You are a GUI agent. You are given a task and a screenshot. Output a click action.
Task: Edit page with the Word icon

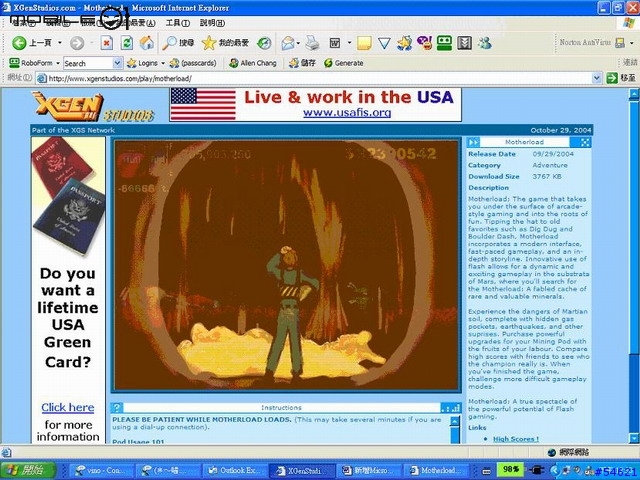click(335, 43)
